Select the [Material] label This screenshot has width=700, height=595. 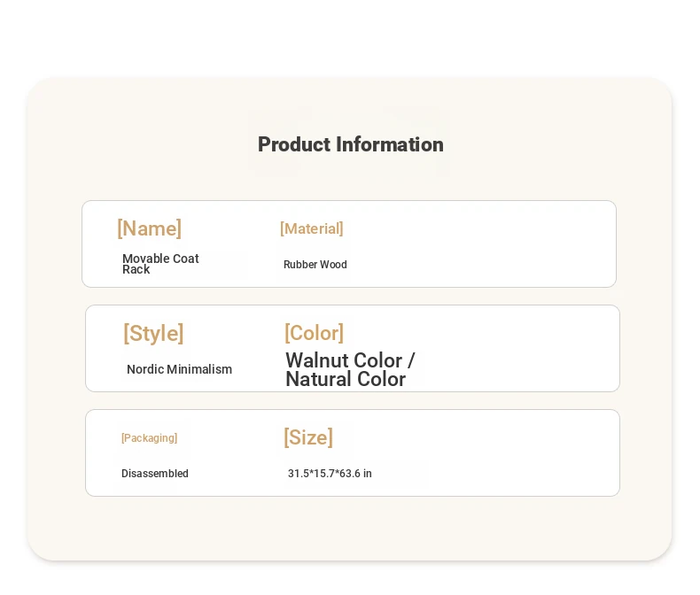click(312, 228)
